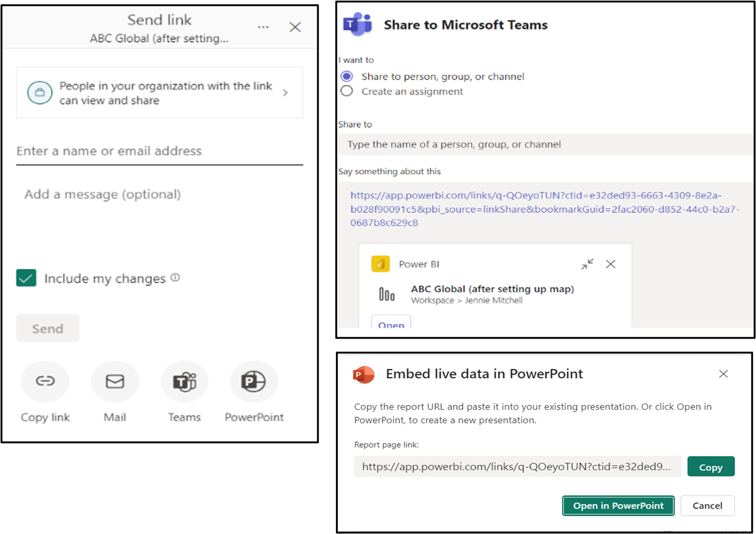Screen dimensions: 756x534
Task: Remove the Power BI preview card with X
Action: coord(611,264)
